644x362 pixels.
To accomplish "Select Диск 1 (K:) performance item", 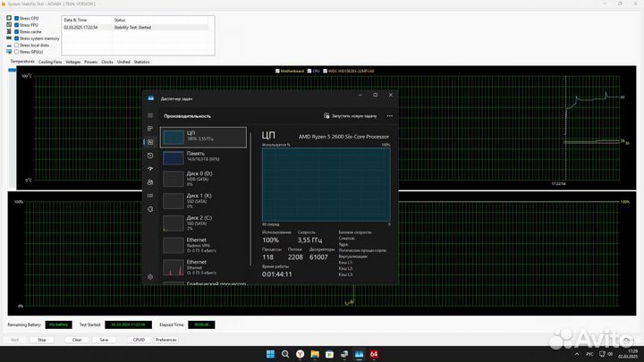I will coord(204,201).
